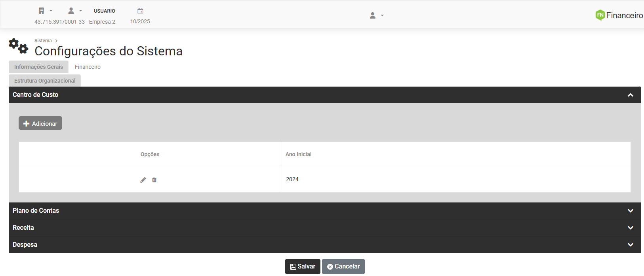The image size is (644, 276).
Task: Switch to the Informações Gerais tab
Action: (x=38, y=67)
